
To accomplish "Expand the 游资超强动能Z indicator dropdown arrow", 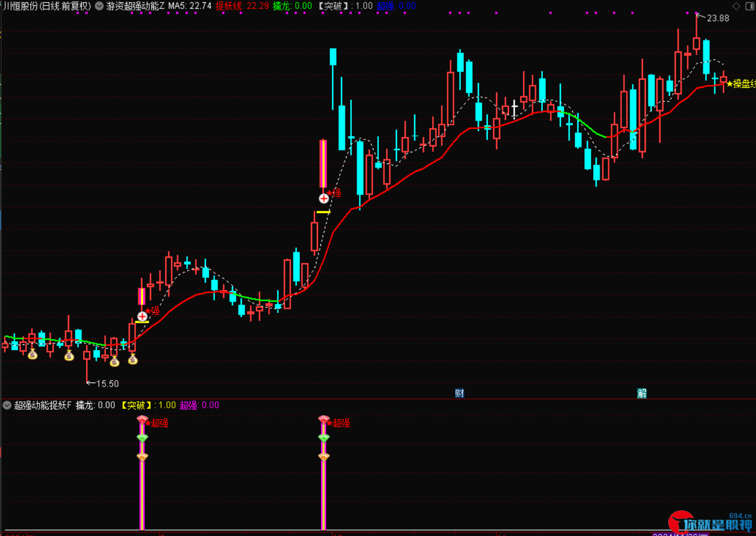I will click(x=100, y=6).
